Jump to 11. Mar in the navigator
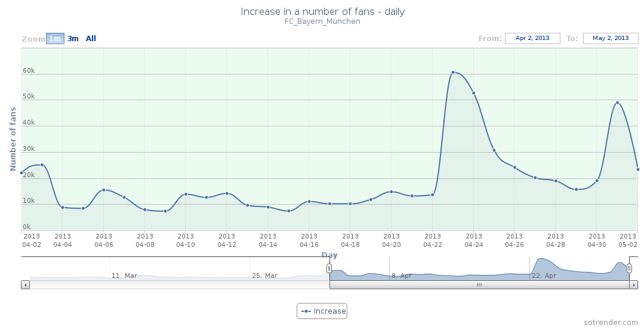The height and width of the screenshot is (328, 644). pos(124,276)
